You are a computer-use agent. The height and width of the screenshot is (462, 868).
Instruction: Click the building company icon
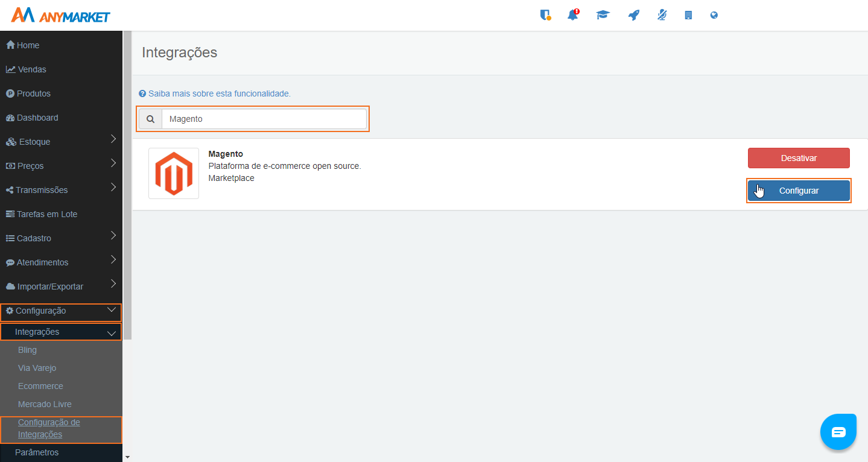point(688,15)
